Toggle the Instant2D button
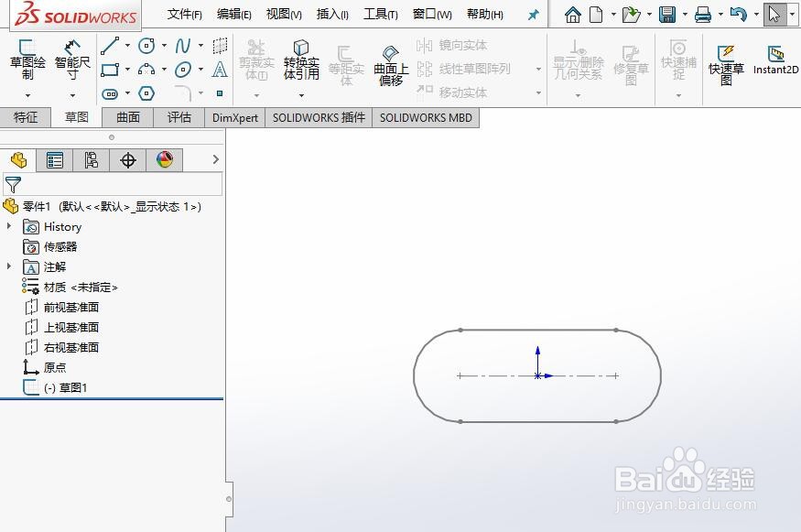This screenshot has width=801, height=532. coord(775,60)
